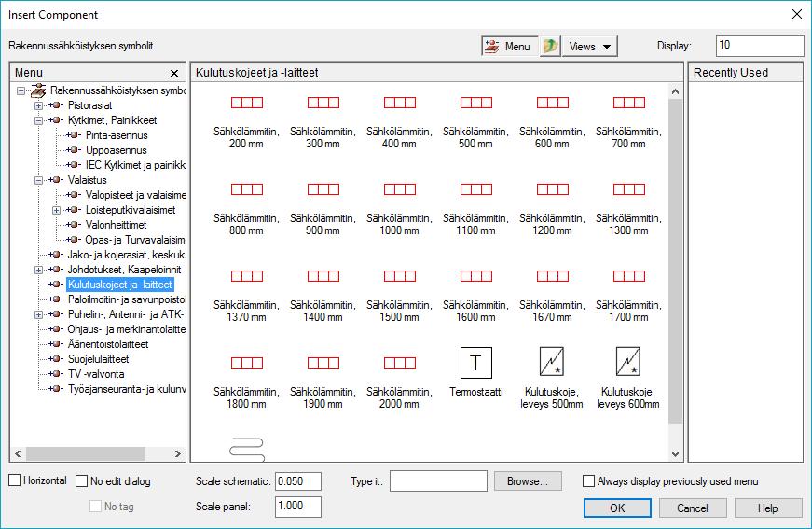
Task: Click the Scale panel field
Action: point(297,507)
